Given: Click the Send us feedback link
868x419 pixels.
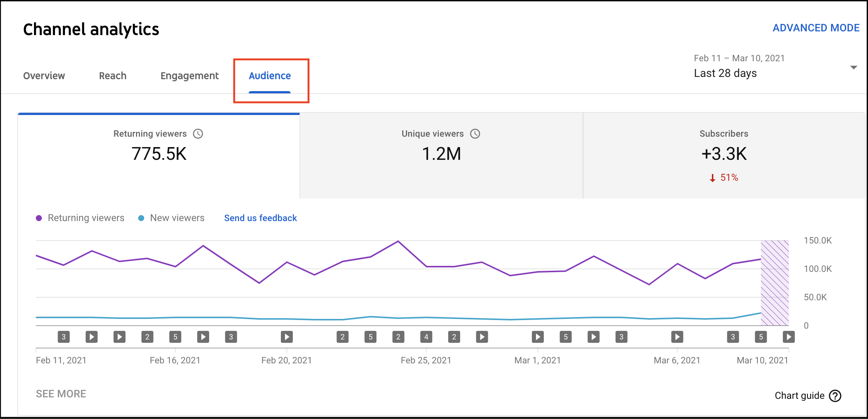Looking at the screenshot, I should click(x=260, y=218).
